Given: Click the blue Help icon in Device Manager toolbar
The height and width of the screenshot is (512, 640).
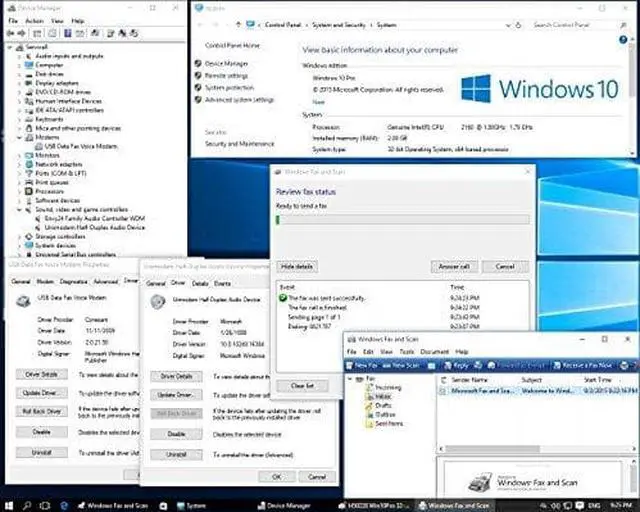Looking at the screenshot, I should [x=68, y=33].
